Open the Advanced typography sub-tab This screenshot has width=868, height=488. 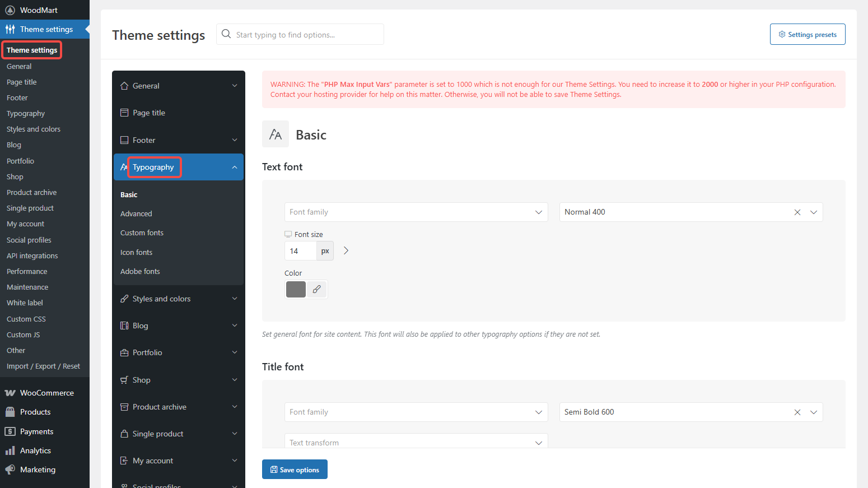pyautogui.click(x=136, y=213)
